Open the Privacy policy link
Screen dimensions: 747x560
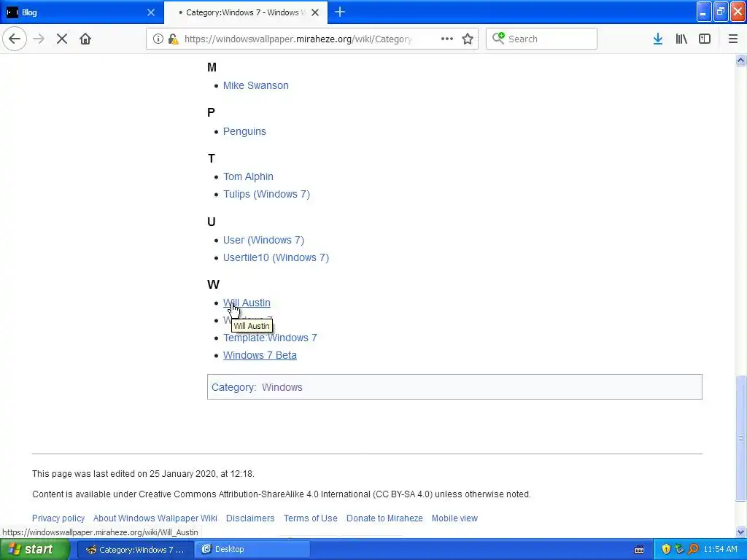click(58, 518)
